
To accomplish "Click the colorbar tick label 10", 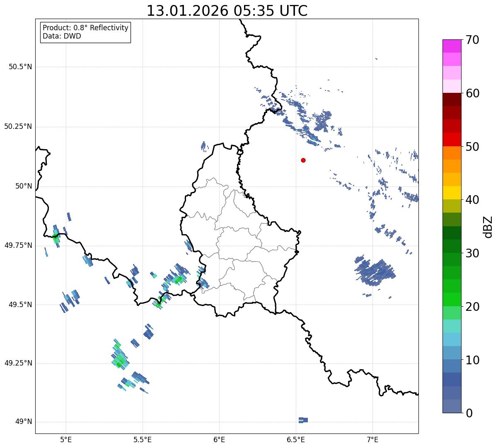I will click(472, 360).
